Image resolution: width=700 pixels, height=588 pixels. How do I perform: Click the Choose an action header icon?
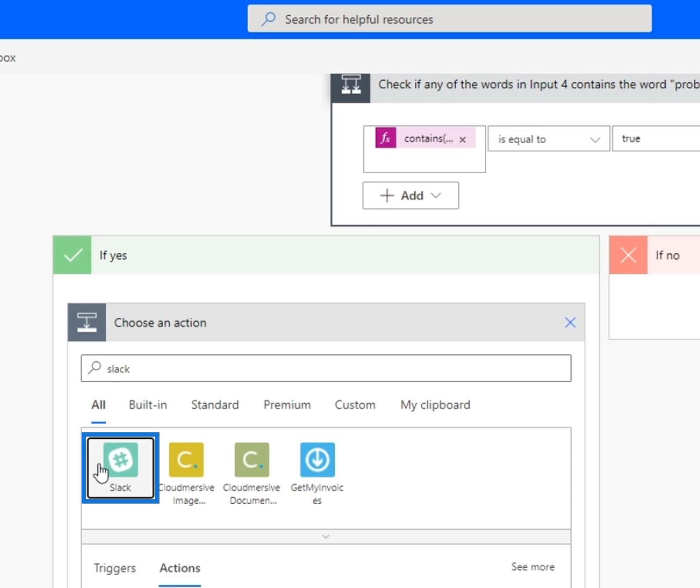pos(87,322)
